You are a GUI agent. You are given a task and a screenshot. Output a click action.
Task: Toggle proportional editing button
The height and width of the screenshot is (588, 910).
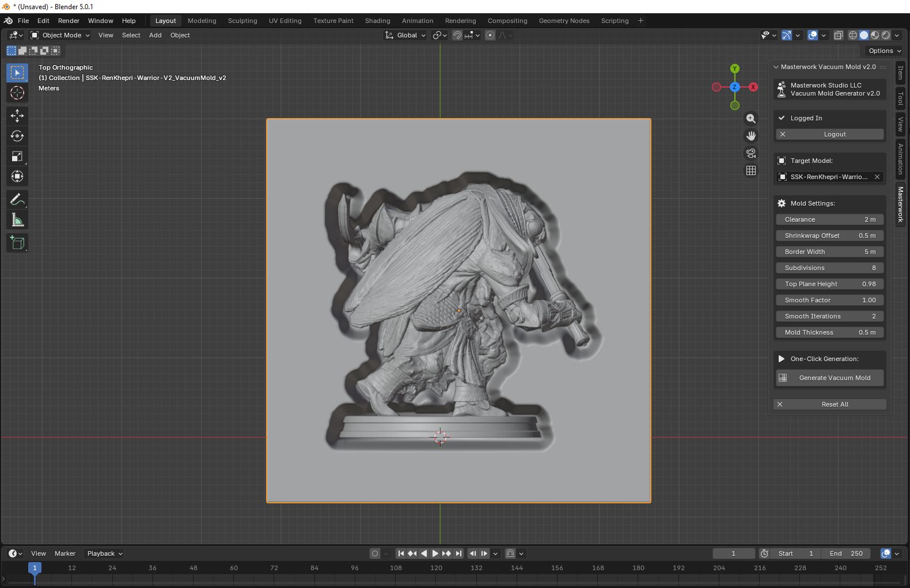[x=490, y=35]
